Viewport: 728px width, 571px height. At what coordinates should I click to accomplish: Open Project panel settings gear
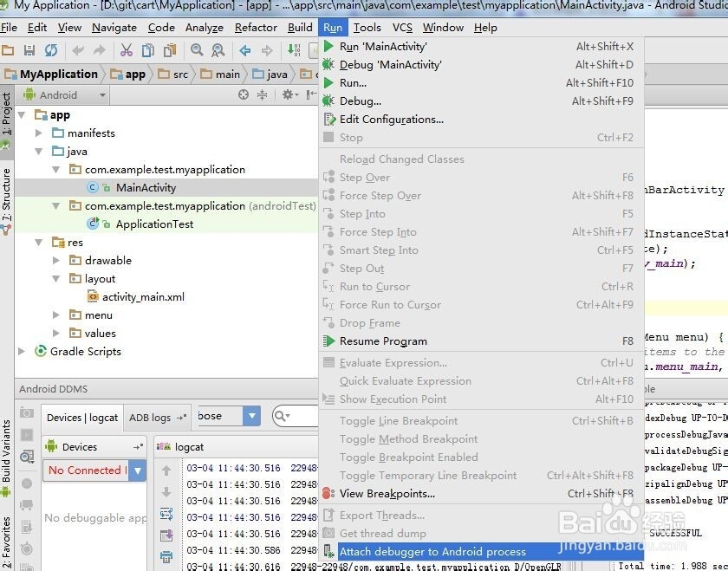[x=289, y=94]
